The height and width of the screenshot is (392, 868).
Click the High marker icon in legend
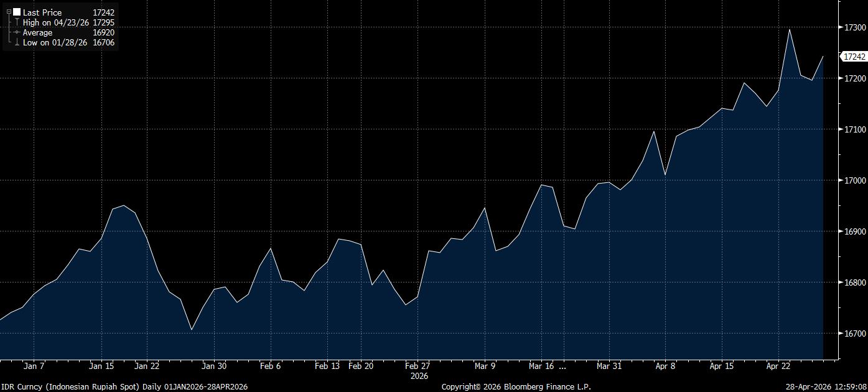17,22
